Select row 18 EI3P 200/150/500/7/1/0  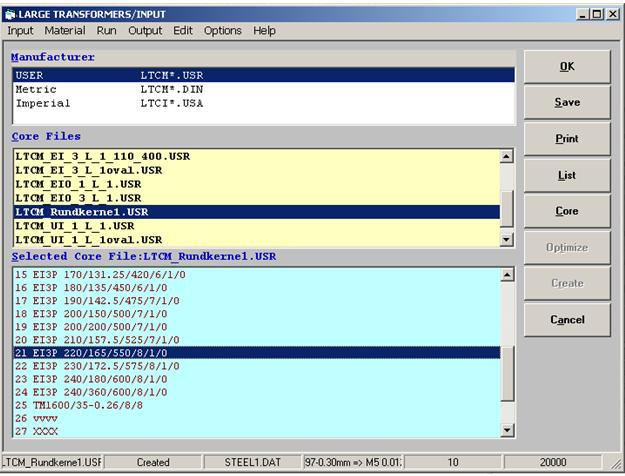point(257,314)
